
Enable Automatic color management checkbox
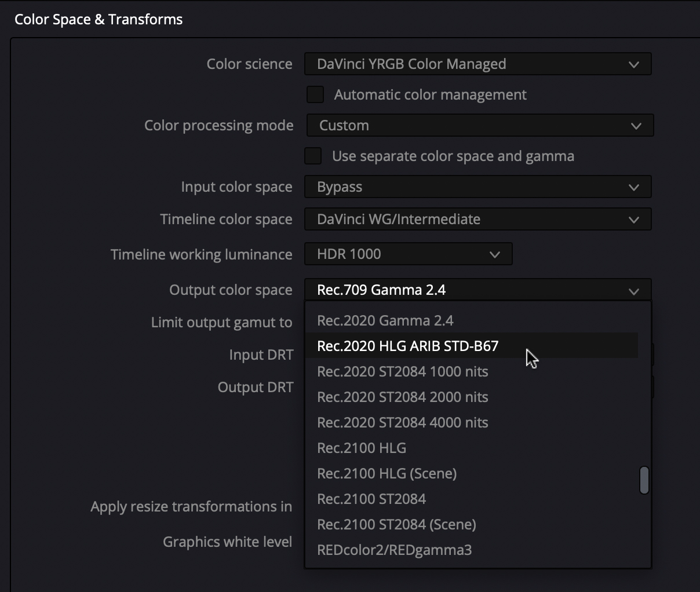point(315,94)
